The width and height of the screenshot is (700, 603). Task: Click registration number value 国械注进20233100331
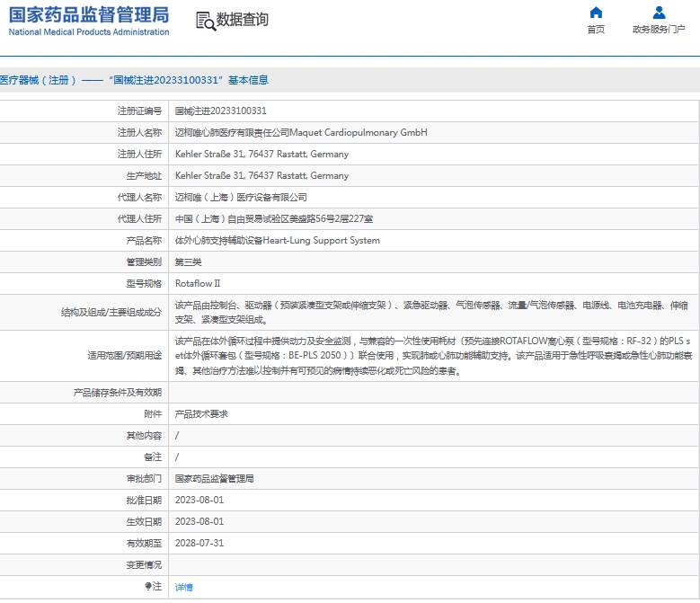(x=220, y=111)
